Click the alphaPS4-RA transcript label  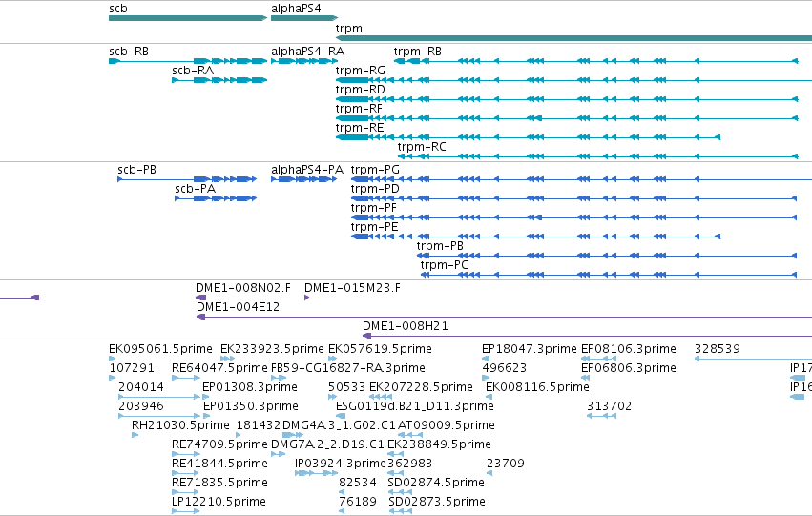[x=307, y=52]
